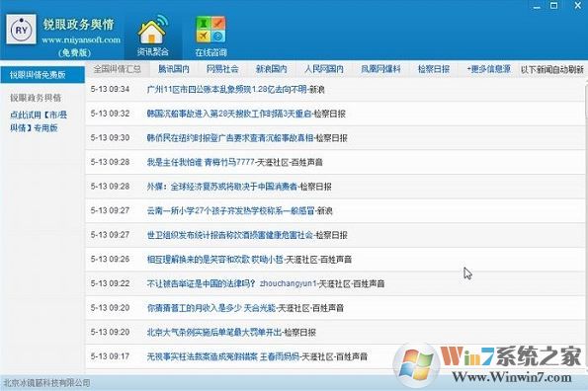
Task: Click 北京冰镇荔科技有限公司 in status bar
Action: (46, 383)
